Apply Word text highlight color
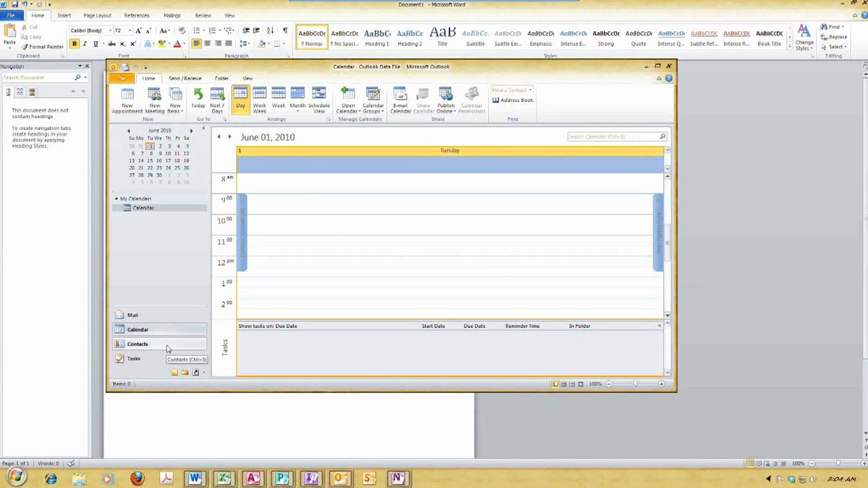868x488 pixels. point(161,44)
